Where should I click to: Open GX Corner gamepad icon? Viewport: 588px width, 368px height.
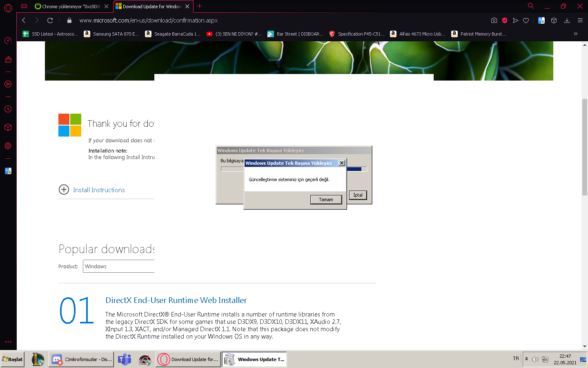(24, 6)
